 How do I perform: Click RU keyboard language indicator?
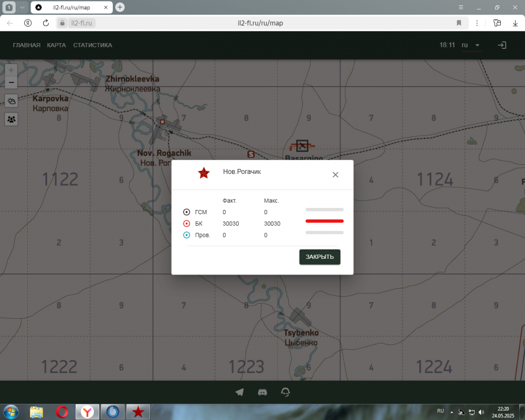click(440, 411)
